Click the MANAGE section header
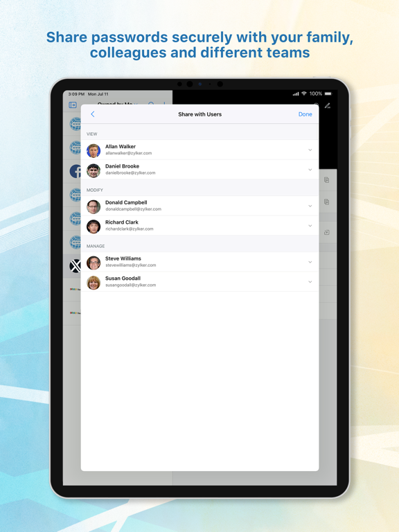This screenshot has height=532, width=399. click(96, 246)
